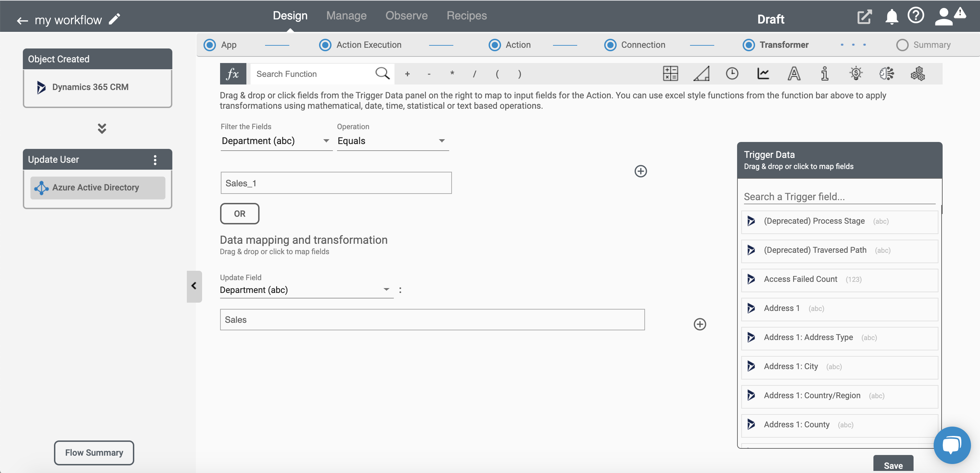
Task: Open the Department filter field dropdown
Action: coord(326,140)
